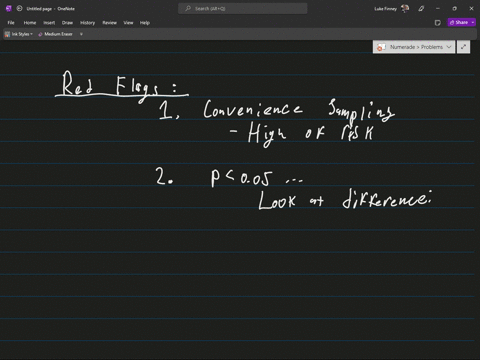Open the Luke Finney account profile picture
This screenshot has height=360, width=480.
(405, 8)
